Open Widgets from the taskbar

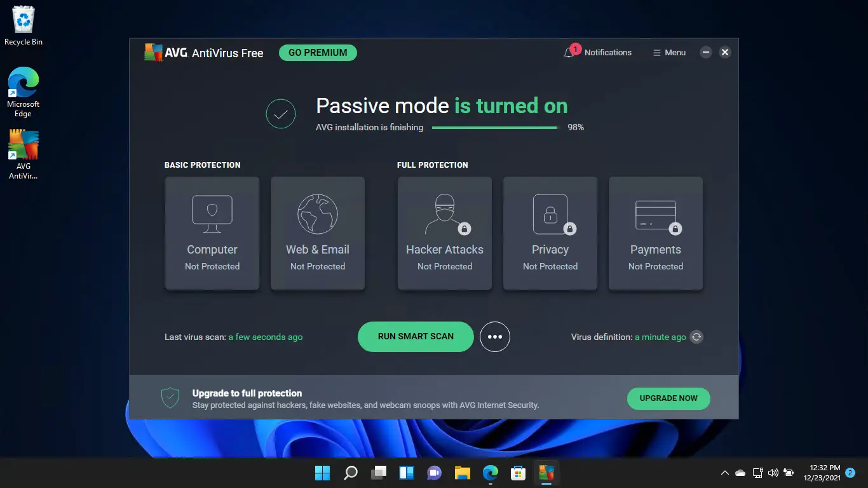coord(407,473)
